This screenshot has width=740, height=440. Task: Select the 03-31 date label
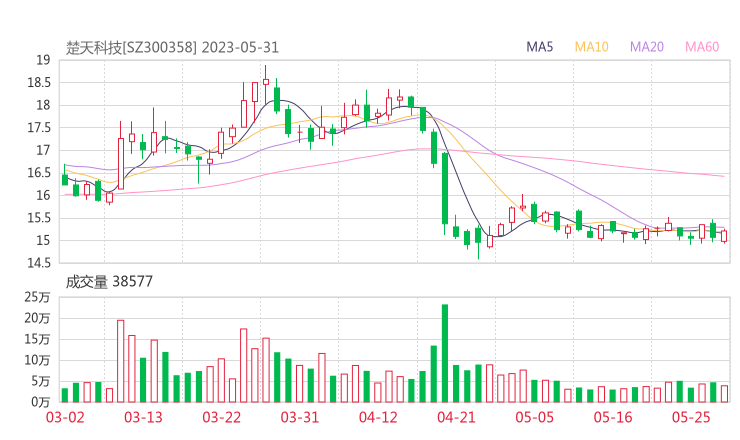[300, 417]
